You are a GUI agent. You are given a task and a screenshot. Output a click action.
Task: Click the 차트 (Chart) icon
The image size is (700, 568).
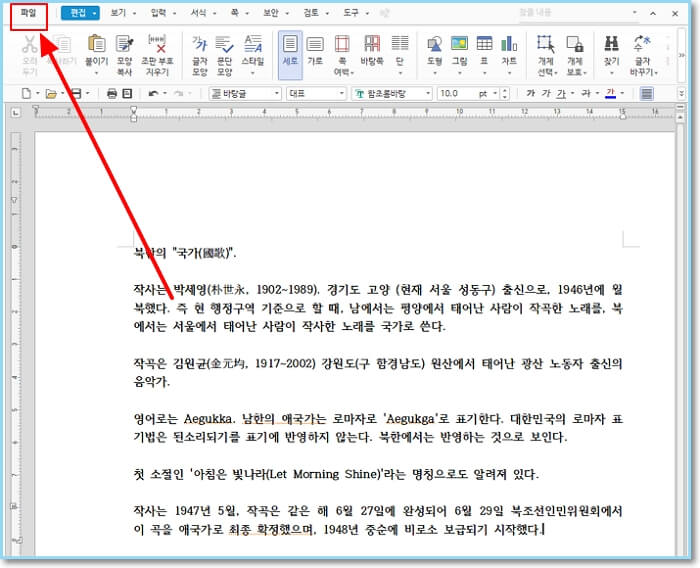coord(509,44)
